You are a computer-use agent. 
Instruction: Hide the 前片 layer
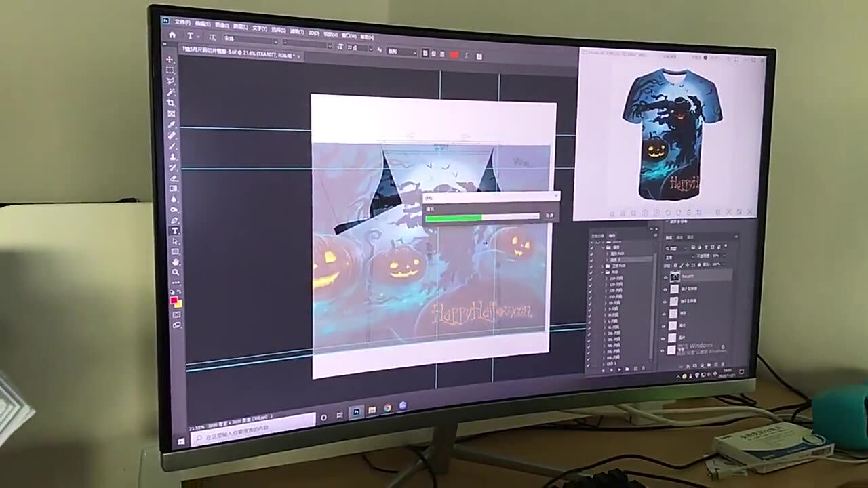coord(664,325)
